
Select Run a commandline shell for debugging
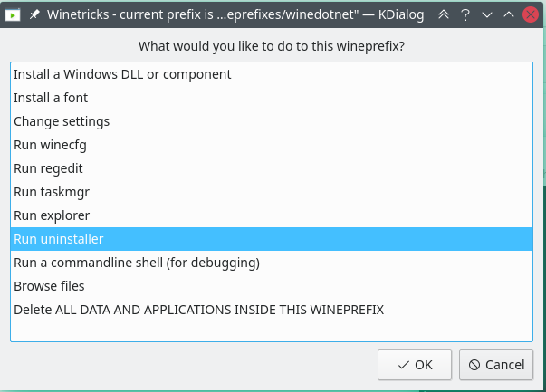click(137, 263)
